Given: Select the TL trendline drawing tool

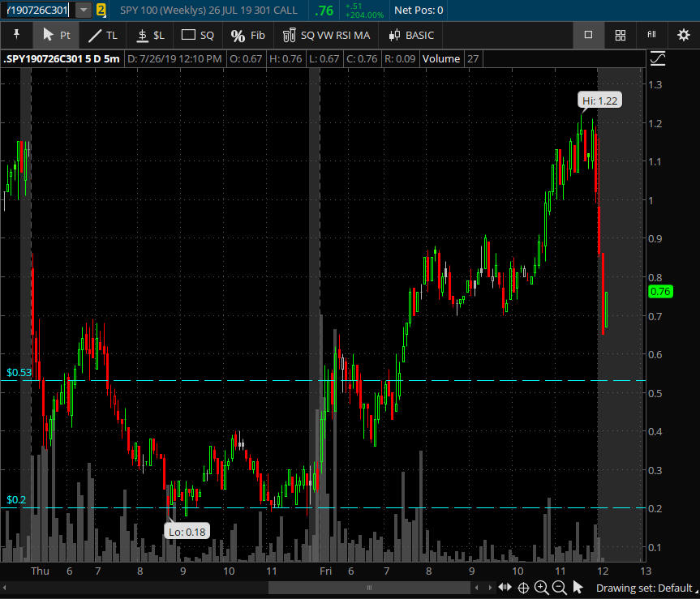Looking at the screenshot, I should click(103, 35).
